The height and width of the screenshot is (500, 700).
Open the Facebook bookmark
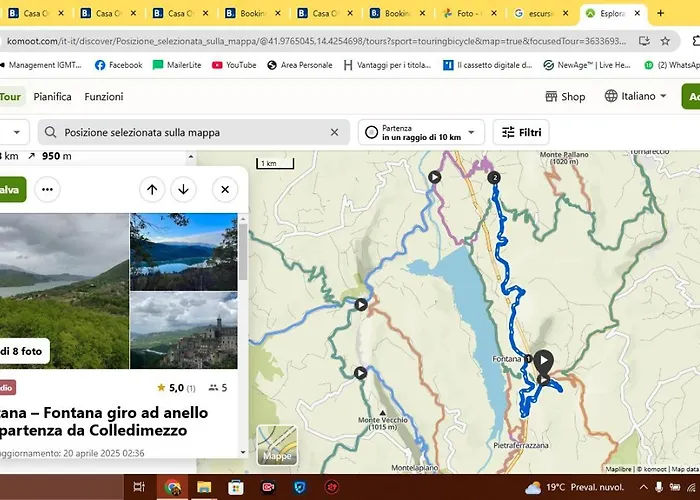(118, 65)
